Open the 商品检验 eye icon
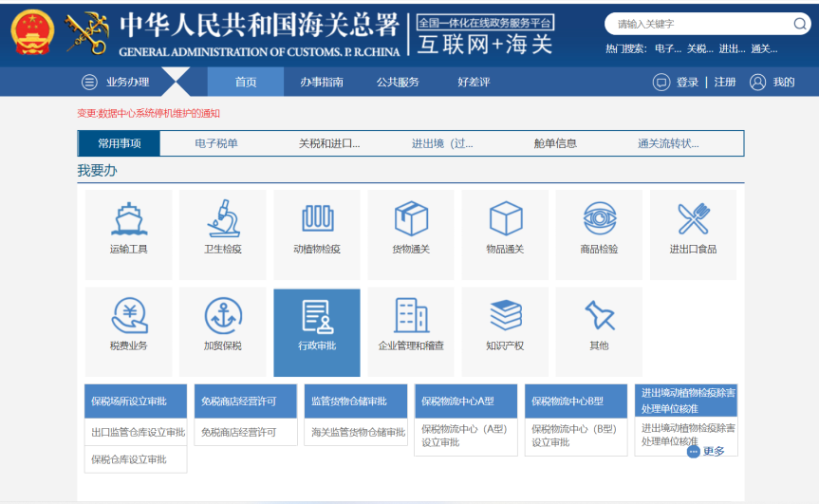The height and width of the screenshot is (504, 819). coord(599,219)
